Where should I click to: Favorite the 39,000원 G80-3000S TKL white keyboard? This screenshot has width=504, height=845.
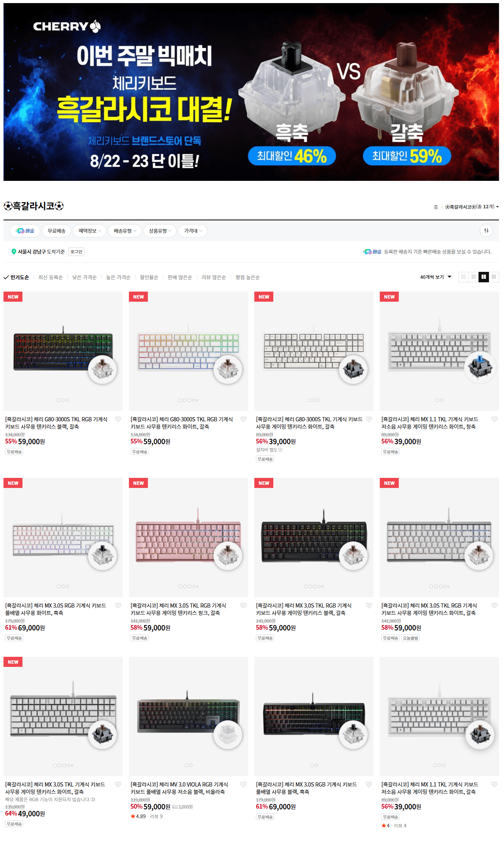click(x=369, y=419)
